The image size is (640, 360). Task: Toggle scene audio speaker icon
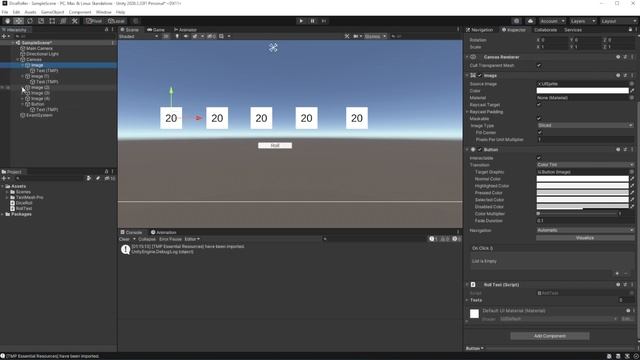coord(186,36)
